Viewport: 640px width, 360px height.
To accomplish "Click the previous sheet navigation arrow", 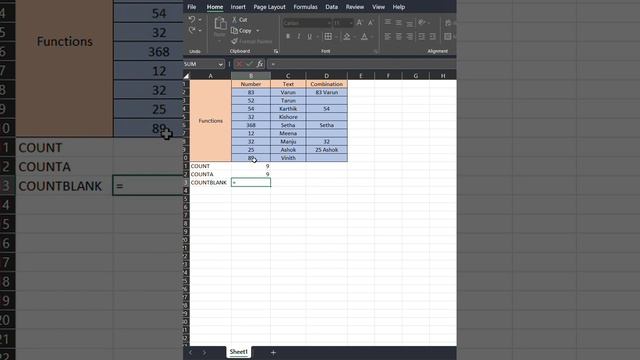I will [191, 352].
